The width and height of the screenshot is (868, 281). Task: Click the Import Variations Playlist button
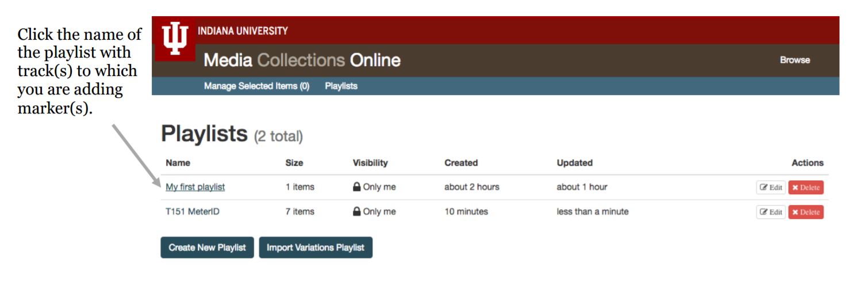[x=316, y=248]
